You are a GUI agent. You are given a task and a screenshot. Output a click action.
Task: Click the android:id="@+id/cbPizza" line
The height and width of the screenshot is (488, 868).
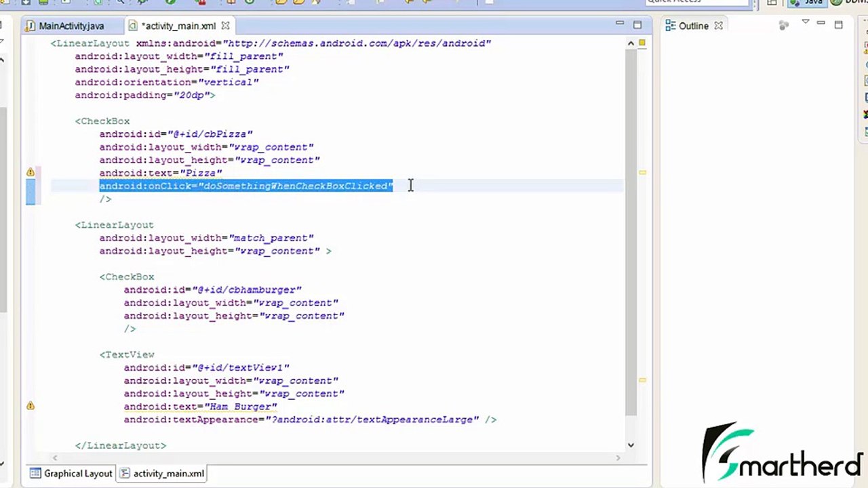pos(176,134)
